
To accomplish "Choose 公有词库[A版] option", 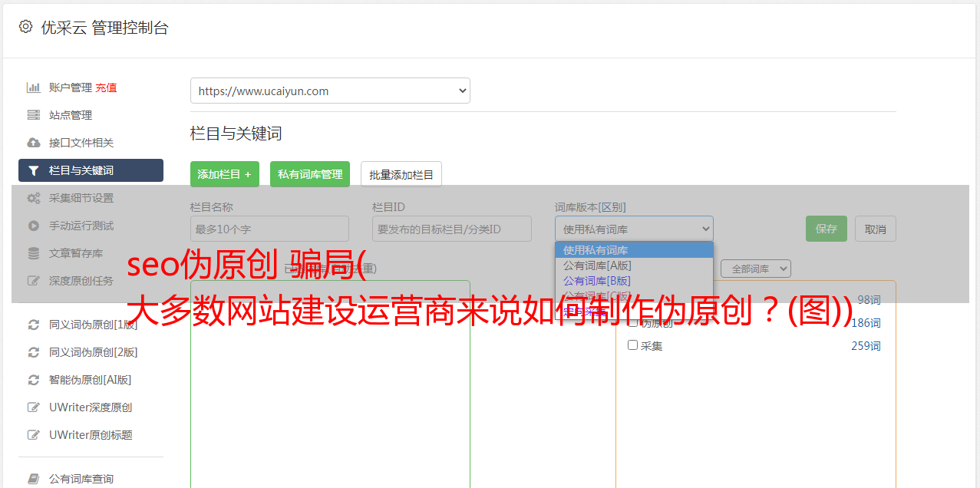I will pos(634,265).
